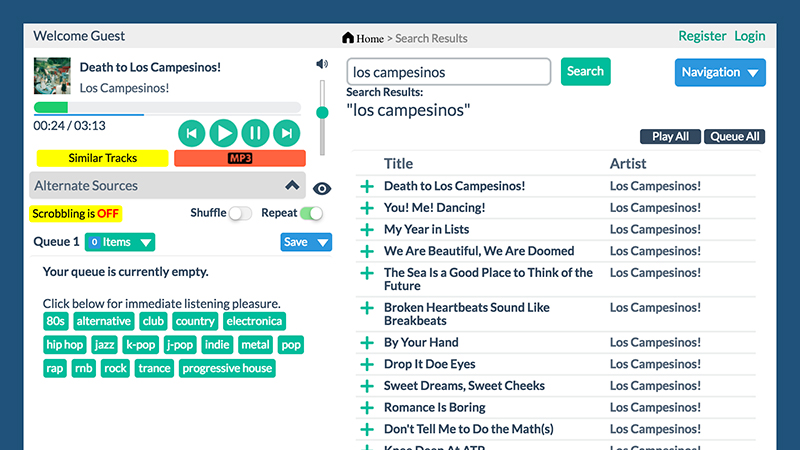
Task: Add You! Me! Dancing! to queue
Action: [367, 208]
